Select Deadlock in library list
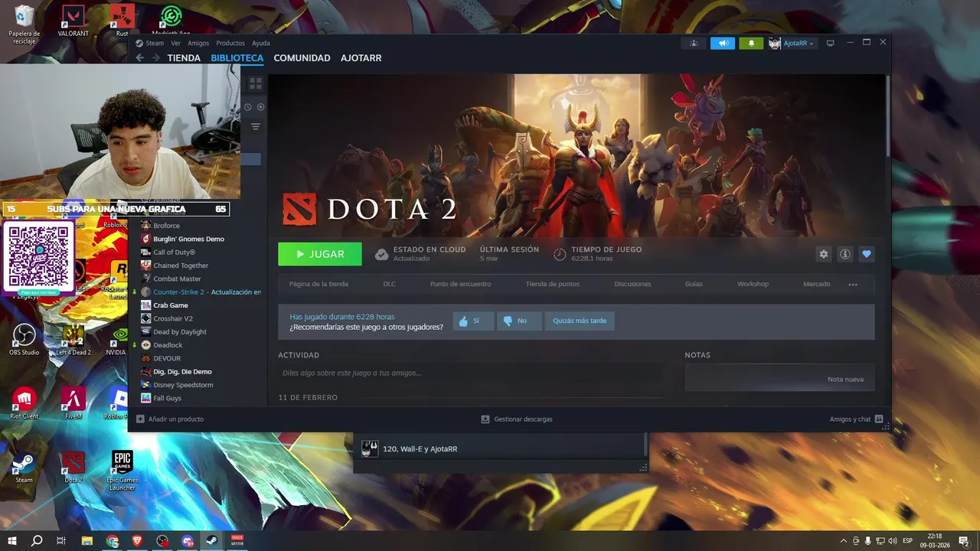The image size is (980, 551). click(x=168, y=345)
